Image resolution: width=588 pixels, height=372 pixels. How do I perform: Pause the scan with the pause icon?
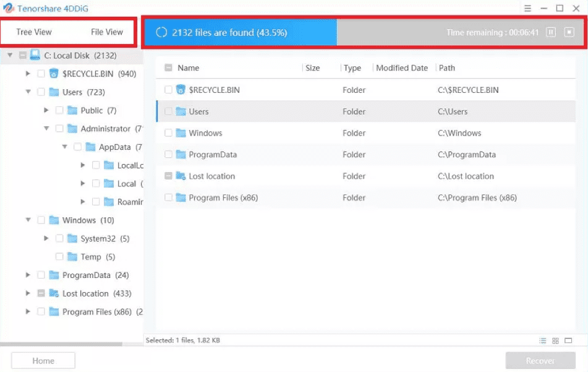pos(551,32)
